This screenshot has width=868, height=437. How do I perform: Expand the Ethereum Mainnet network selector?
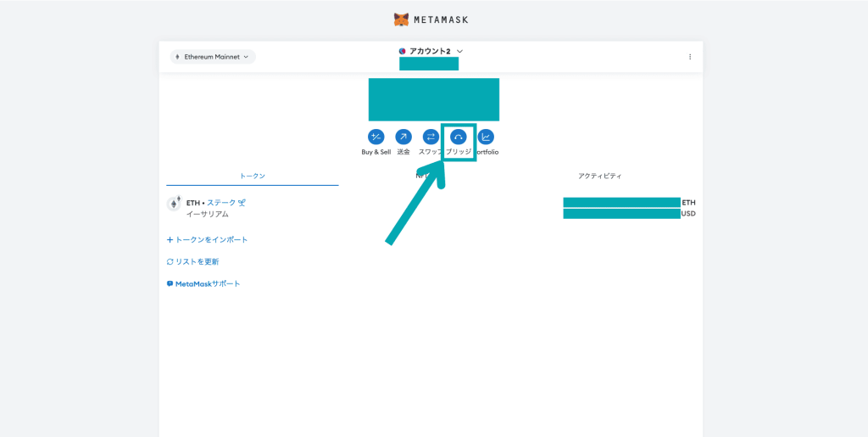[x=212, y=57]
